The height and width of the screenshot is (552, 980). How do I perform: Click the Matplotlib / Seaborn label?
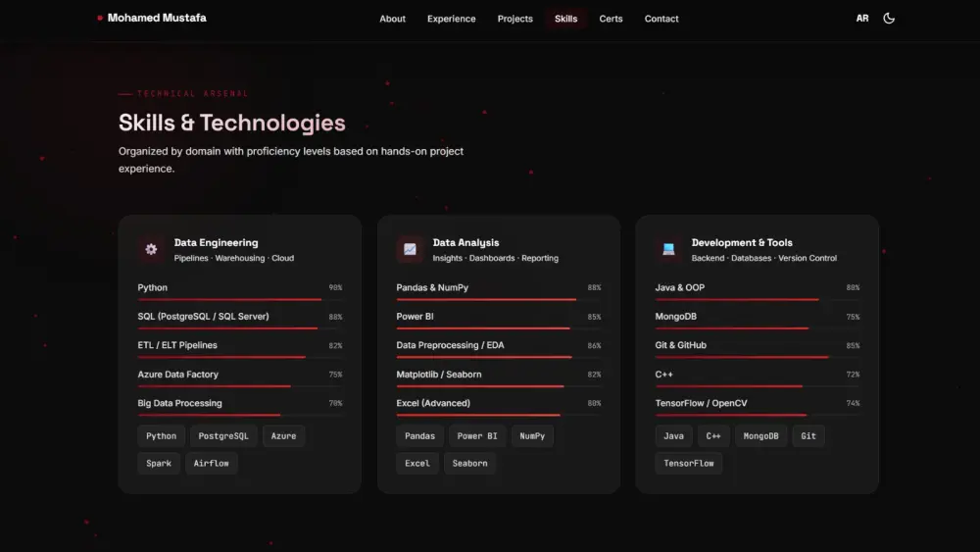coord(439,375)
